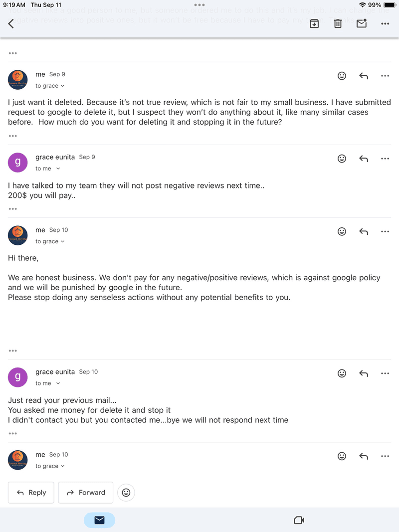Screen dimensions: 399x532
Task: Mark the conversation as unread
Action: (362, 23)
